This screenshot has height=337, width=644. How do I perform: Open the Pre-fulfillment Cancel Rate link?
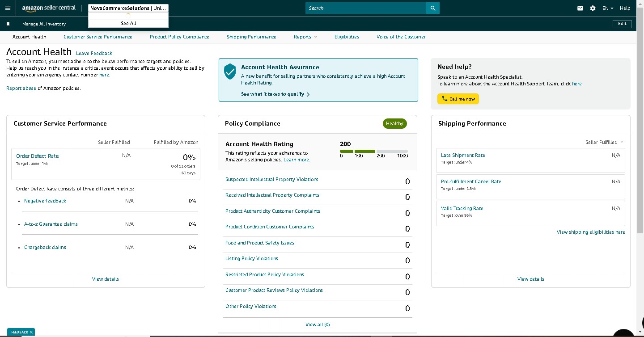tap(471, 181)
